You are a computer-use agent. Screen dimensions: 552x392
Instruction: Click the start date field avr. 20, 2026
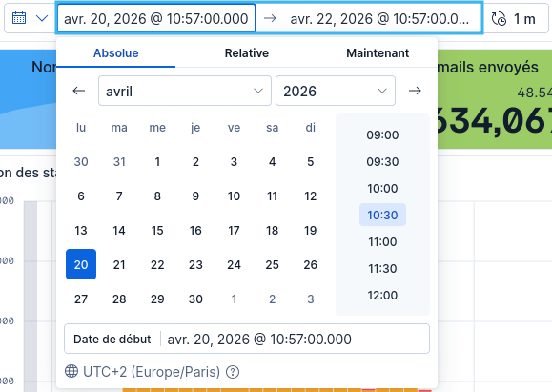(156, 18)
